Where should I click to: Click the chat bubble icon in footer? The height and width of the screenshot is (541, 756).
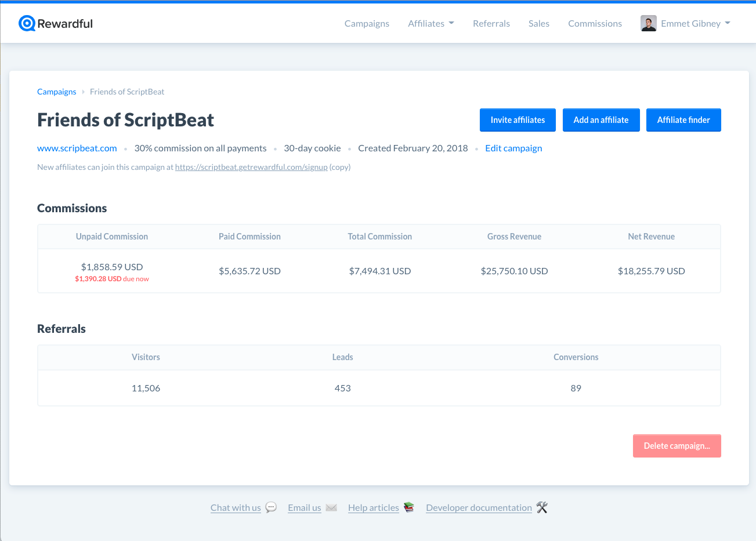pos(271,507)
